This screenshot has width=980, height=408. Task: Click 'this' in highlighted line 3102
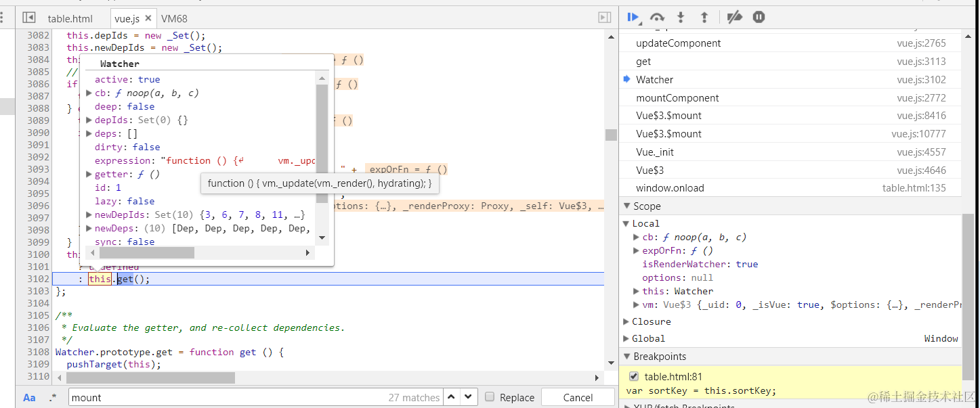click(x=100, y=279)
